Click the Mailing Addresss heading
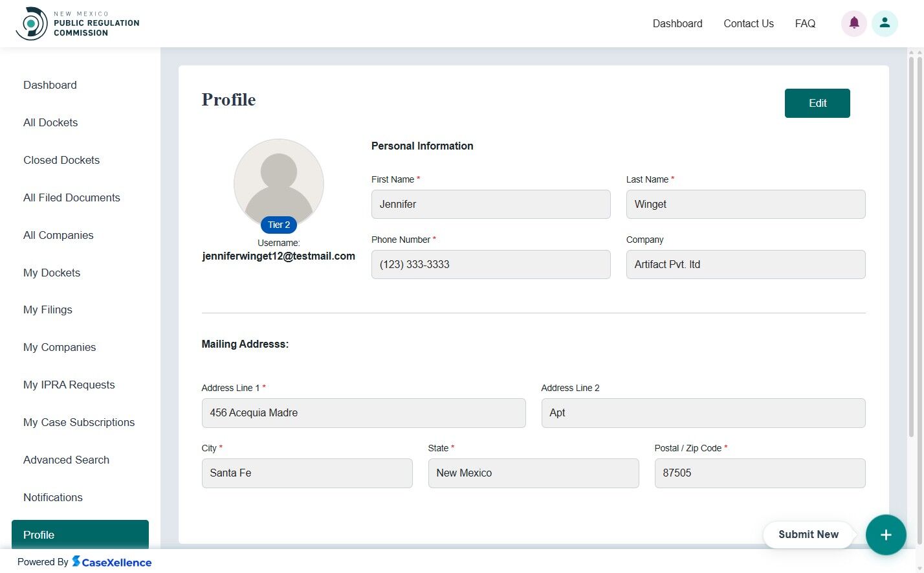Image resolution: width=924 pixels, height=573 pixels. tap(245, 344)
